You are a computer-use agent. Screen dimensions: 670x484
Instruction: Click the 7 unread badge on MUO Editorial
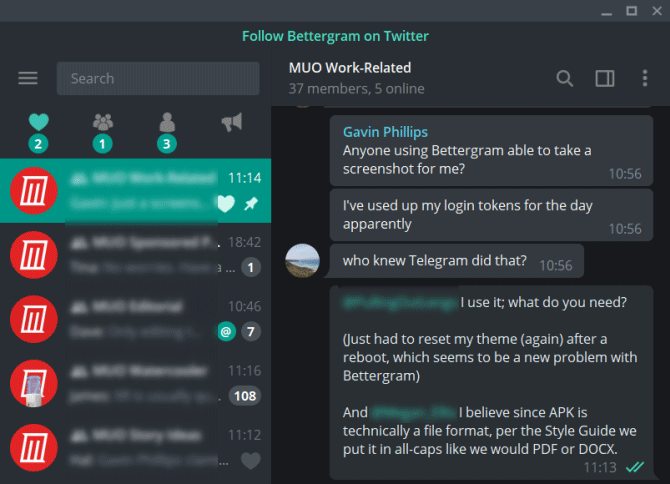[x=250, y=332]
